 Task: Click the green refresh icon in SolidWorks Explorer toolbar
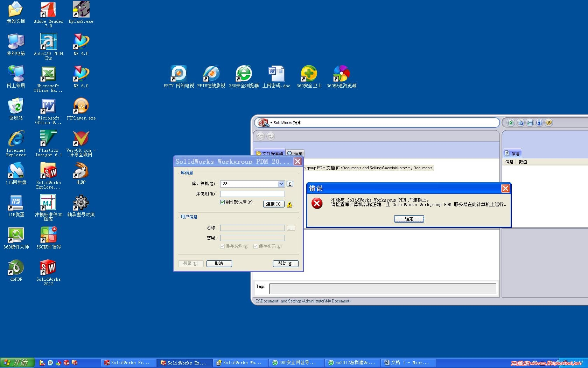(511, 123)
